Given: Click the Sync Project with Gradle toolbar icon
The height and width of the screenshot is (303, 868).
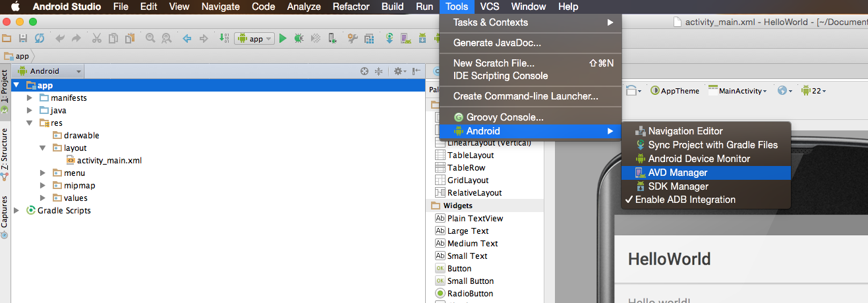Looking at the screenshot, I should click(x=390, y=39).
